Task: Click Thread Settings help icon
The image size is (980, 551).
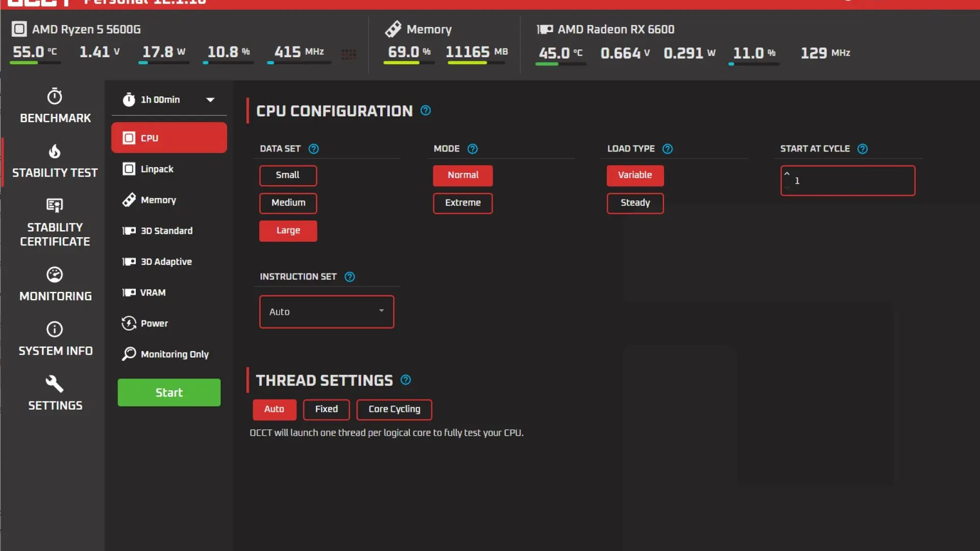Action: pyautogui.click(x=405, y=380)
